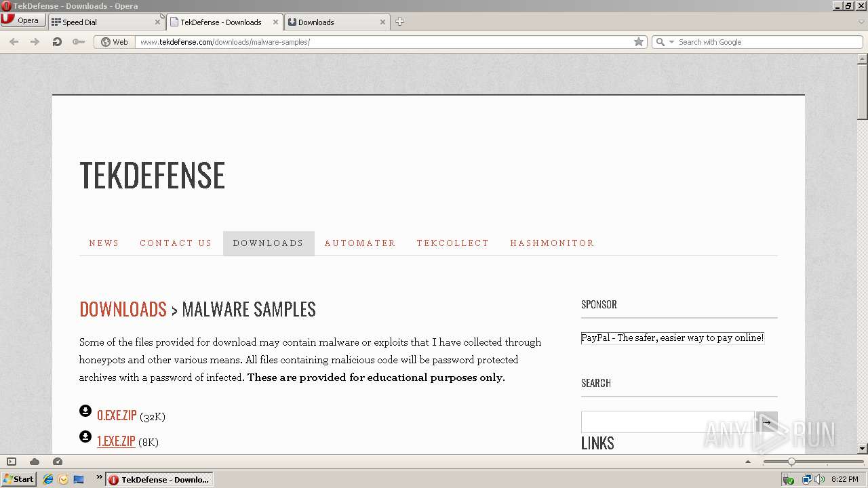Launch Internet Explorer from quick launch
The width and height of the screenshot is (868, 488).
coord(48,479)
